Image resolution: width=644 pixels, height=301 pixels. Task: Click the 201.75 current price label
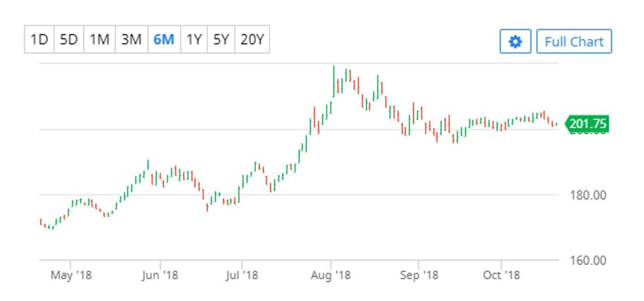coord(588,124)
